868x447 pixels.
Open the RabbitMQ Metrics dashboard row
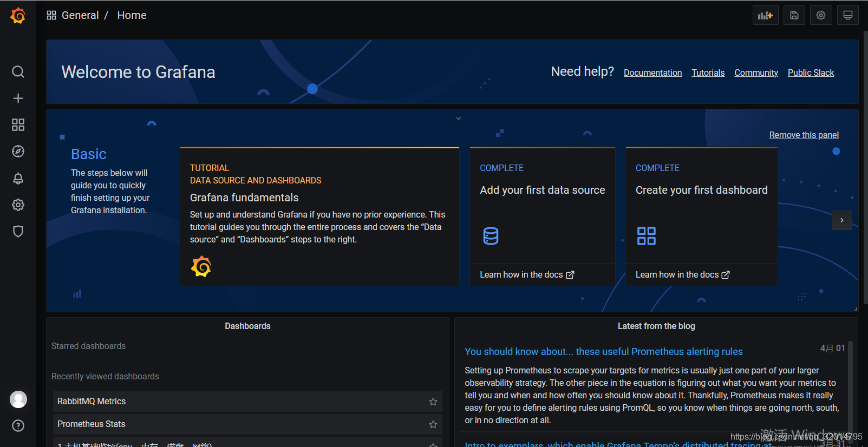(x=247, y=402)
